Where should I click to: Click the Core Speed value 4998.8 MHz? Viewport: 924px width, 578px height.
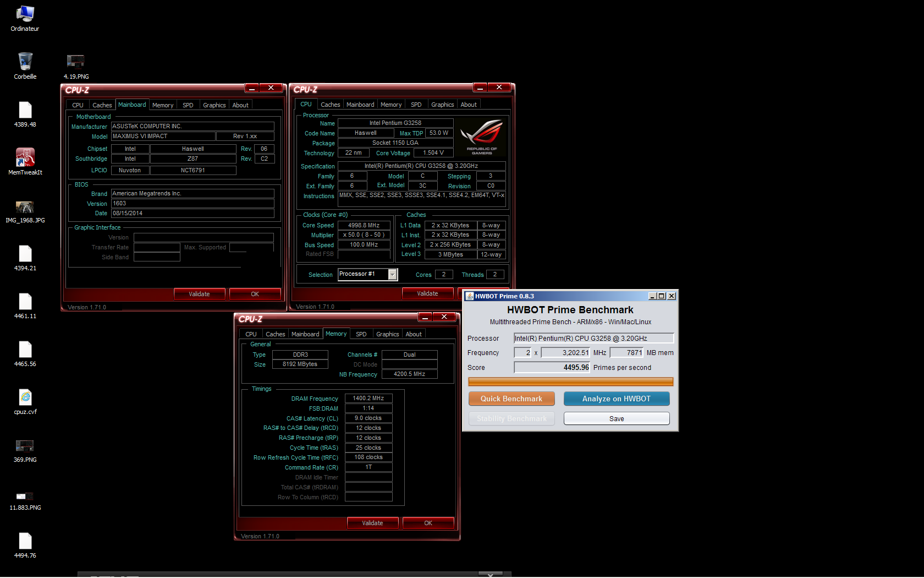coord(364,225)
